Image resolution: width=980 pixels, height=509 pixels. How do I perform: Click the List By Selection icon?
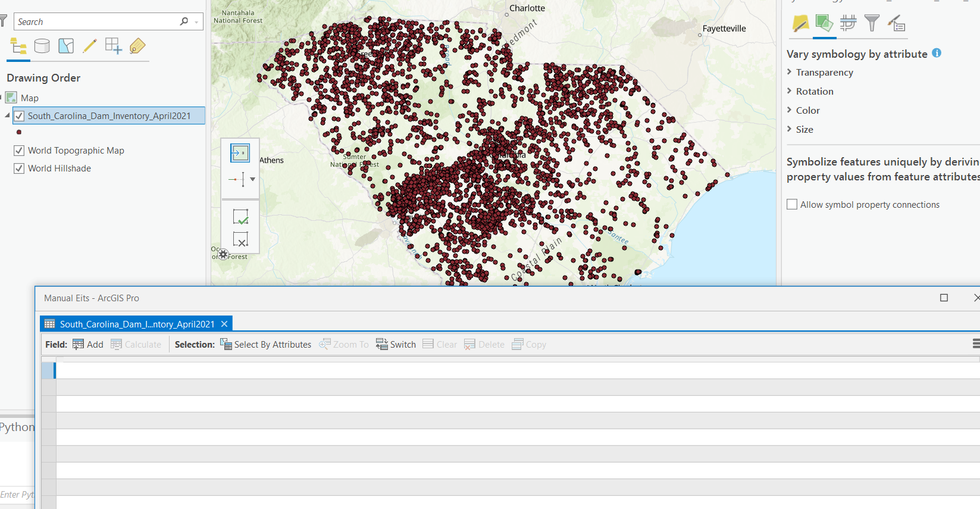66,46
